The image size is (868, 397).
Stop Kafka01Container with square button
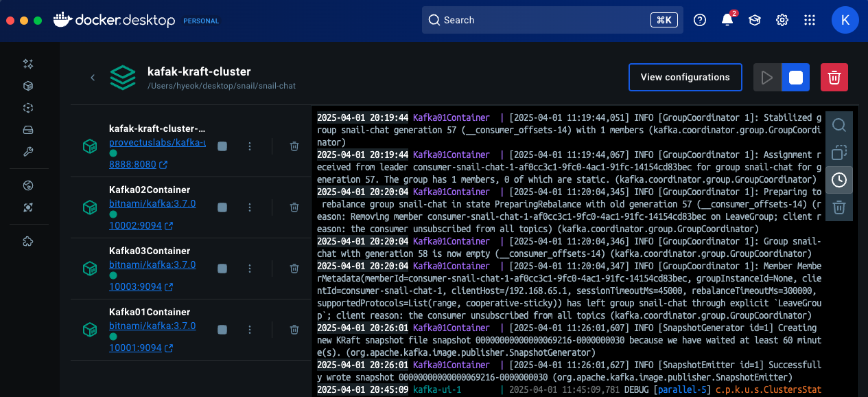click(222, 330)
